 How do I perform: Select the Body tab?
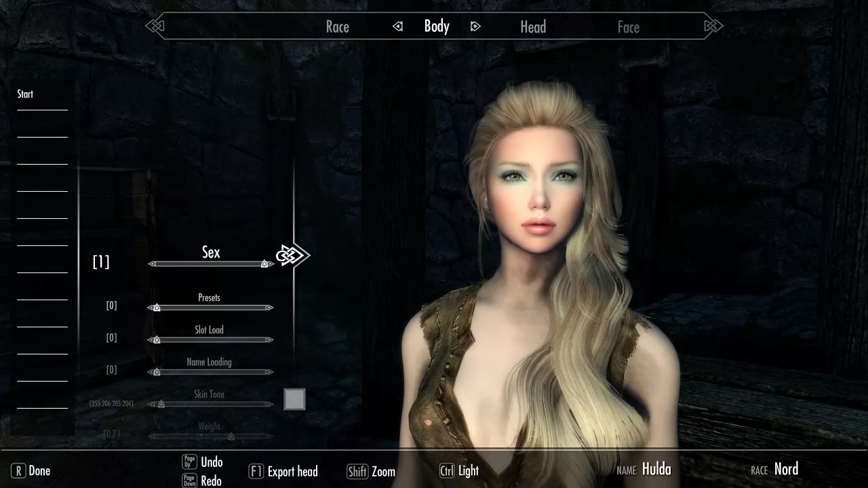coord(437,26)
